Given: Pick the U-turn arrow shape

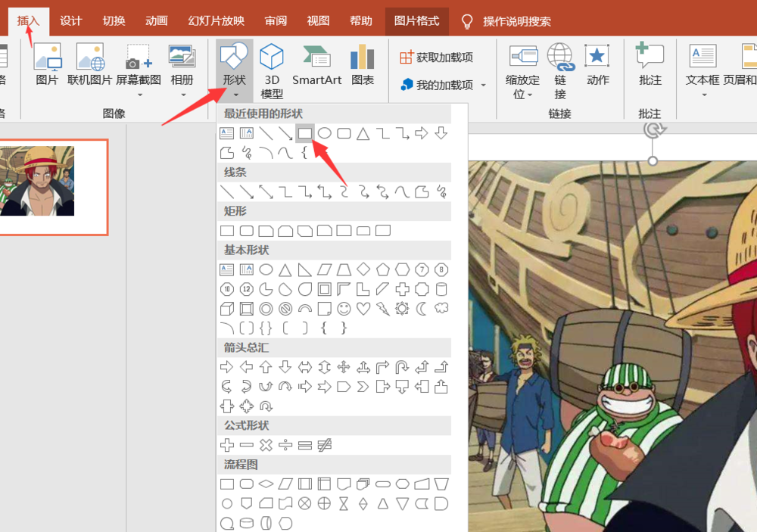Looking at the screenshot, I should click(403, 367).
